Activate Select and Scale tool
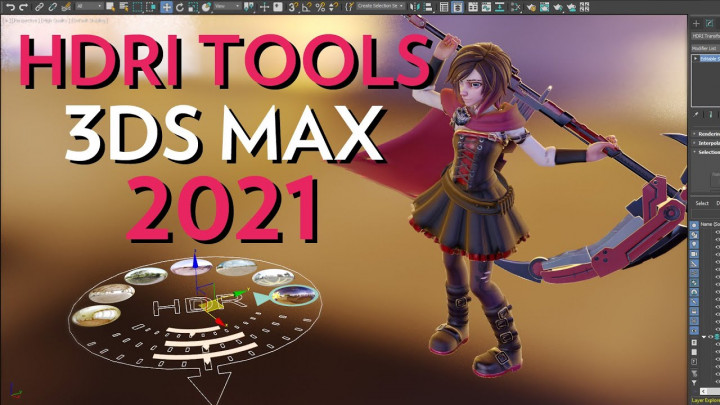The image size is (720, 405). 193,7
